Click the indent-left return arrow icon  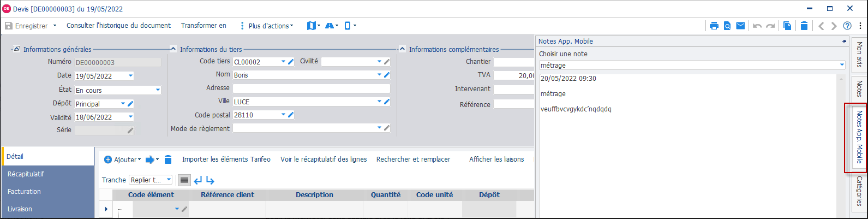click(x=198, y=180)
